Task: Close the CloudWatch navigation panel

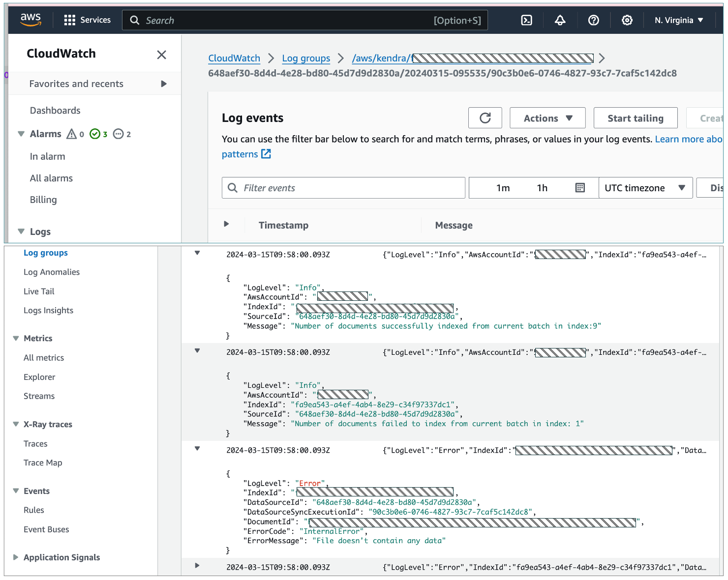Action: tap(161, 55)
